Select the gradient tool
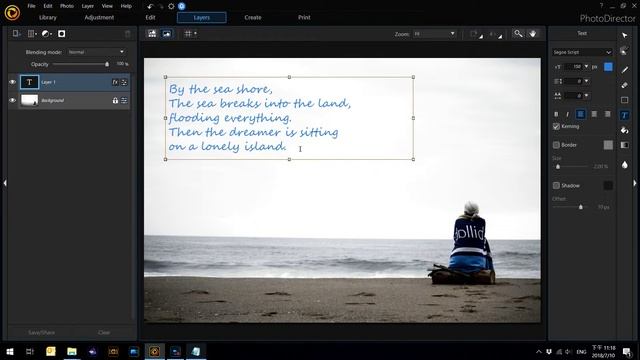 (624, 145)
